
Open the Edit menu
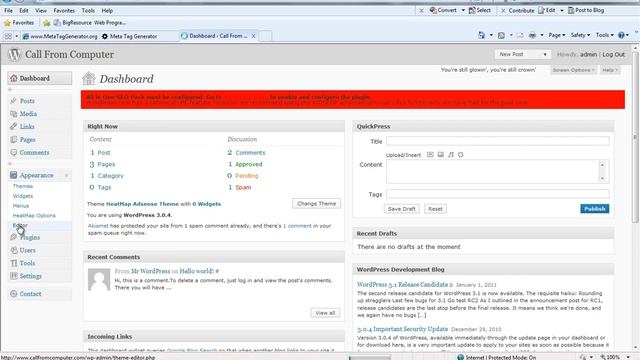24,11
